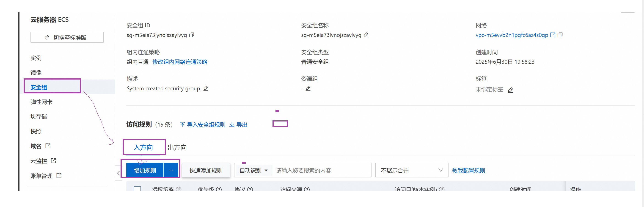Image resolution: width=644 pixels, height=207 pixels.
Task: Select 安全组 in sidebar
Action: [x=39, y=87]
